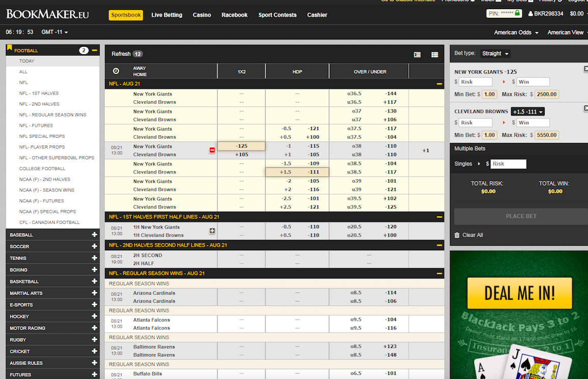The width and height of the screenshot is (588, 379).
Task: Open NFL Special Props in sidebar
Action: (x=42, y=136)
